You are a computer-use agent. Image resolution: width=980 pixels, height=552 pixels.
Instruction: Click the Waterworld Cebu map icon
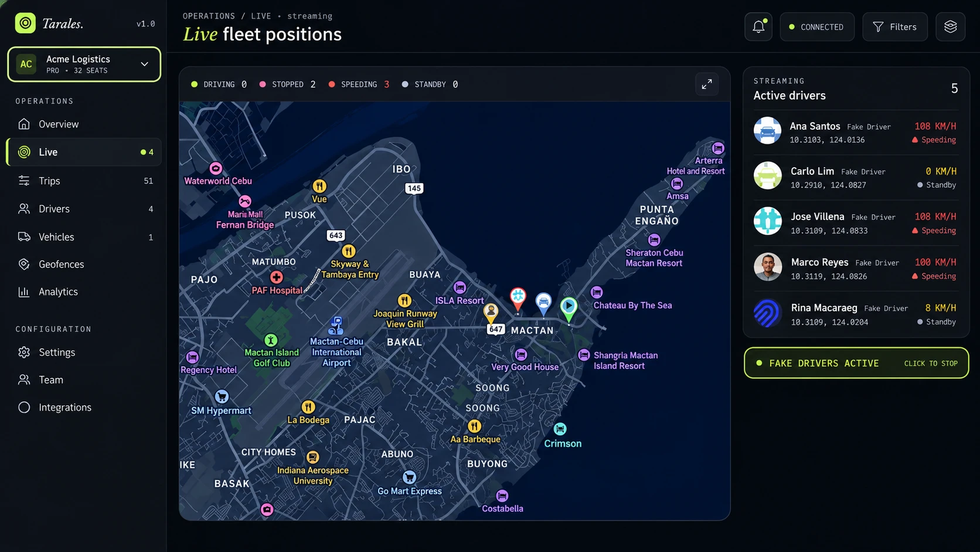216,168
